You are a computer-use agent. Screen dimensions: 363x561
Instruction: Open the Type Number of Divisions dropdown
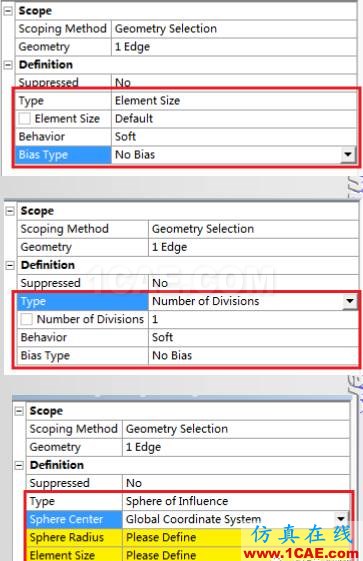tap(350, 301)
